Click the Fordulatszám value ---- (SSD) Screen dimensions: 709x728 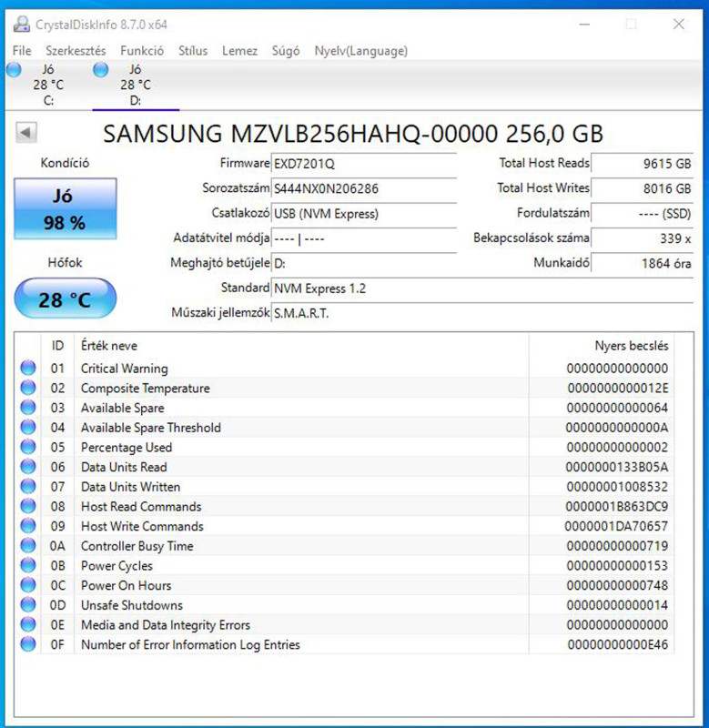[643, 214]
